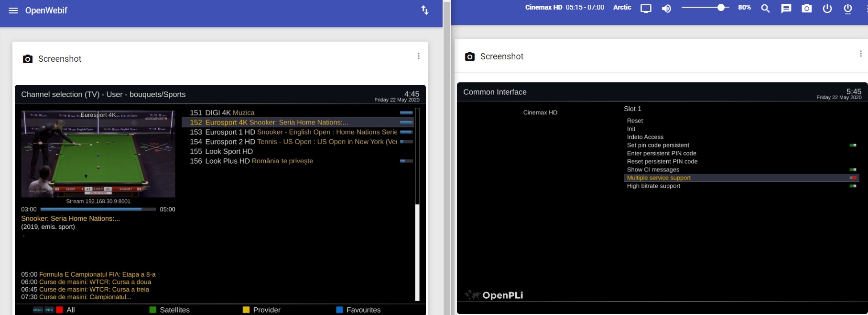This screenshot has height=315, width=868.
Task: Select 152 Eurosport 4K channel row
Action: coord(297,122)
